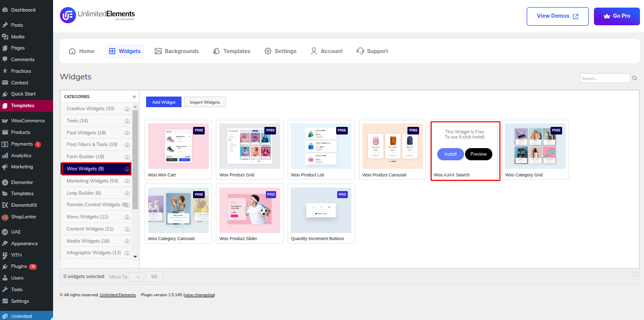Click the highlighted Templates sidebar item

pyautogui.click(x=26, y=106)
